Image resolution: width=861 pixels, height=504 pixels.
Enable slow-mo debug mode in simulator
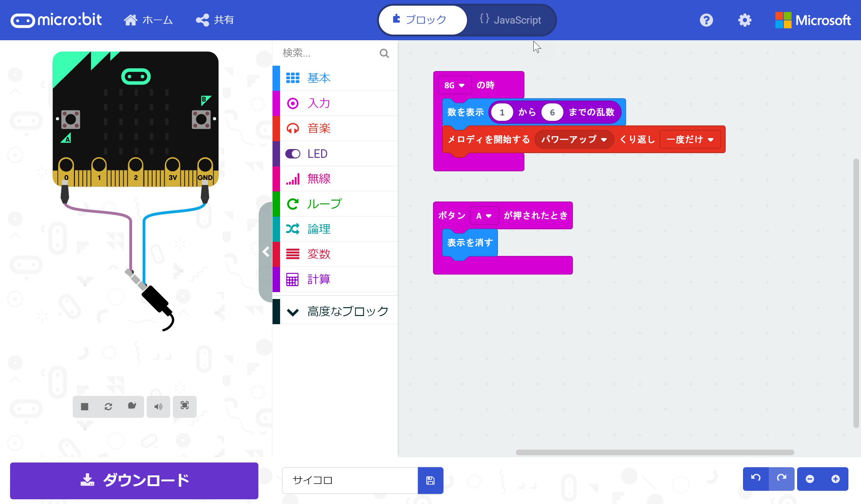click(132, 407)
